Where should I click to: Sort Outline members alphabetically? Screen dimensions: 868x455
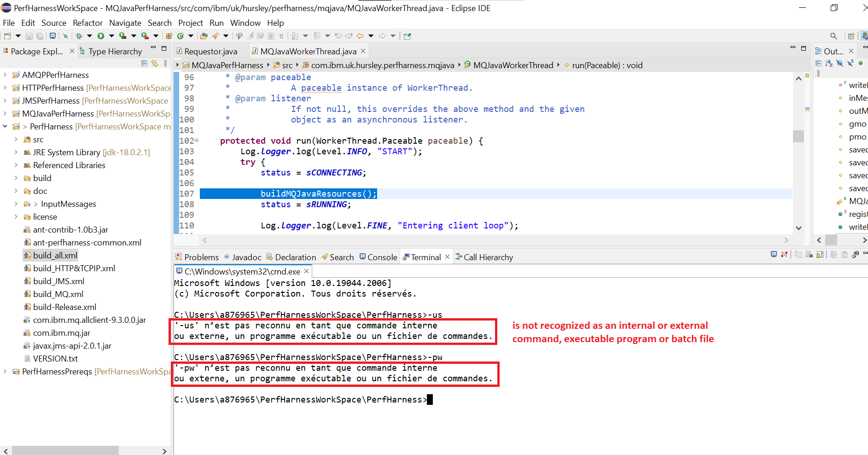pos(829,64)
